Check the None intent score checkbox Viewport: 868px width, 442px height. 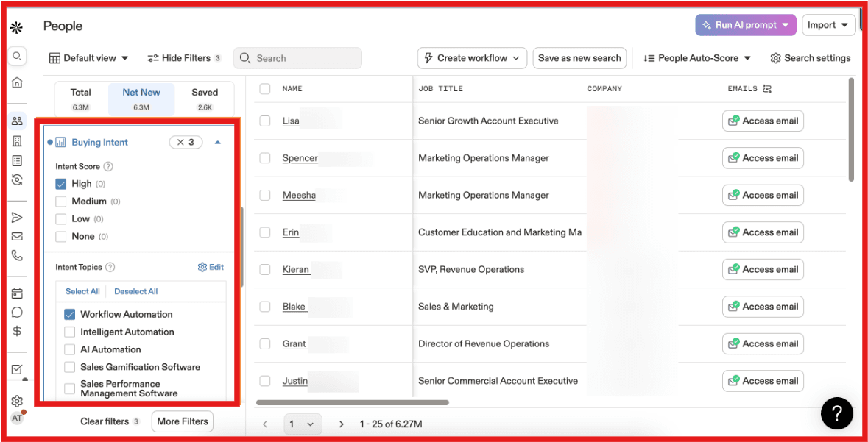pos(61,236)
